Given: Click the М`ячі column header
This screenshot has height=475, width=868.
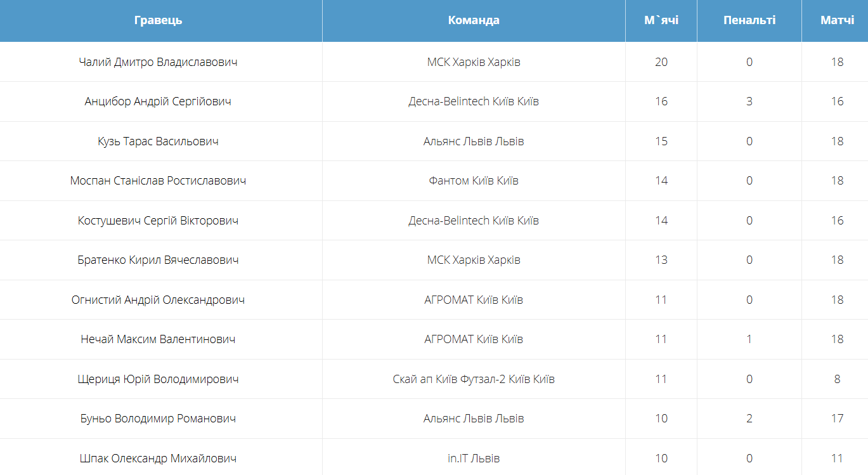Looking at the screenshot, I should coord(661,20).
